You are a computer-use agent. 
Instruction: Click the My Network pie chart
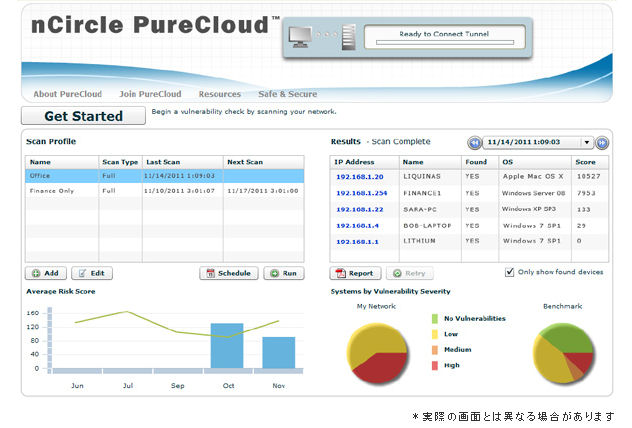pos(377,353)
